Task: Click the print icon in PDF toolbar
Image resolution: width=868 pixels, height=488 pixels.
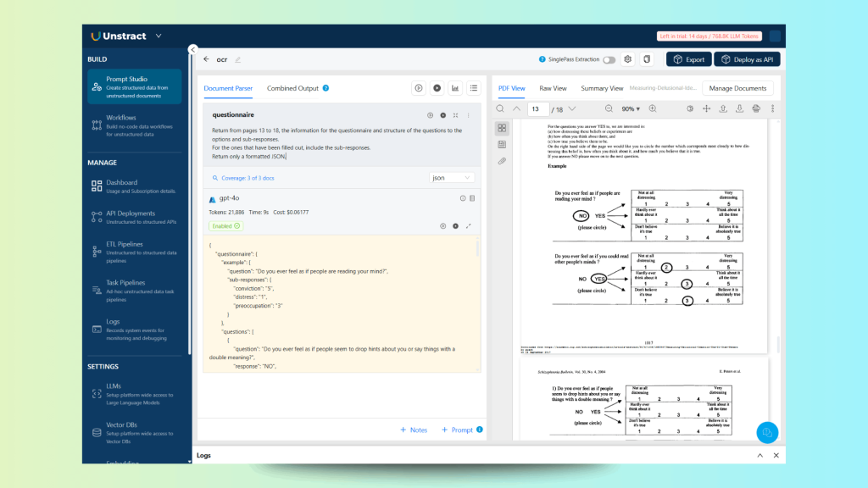Action: [754, 109]
